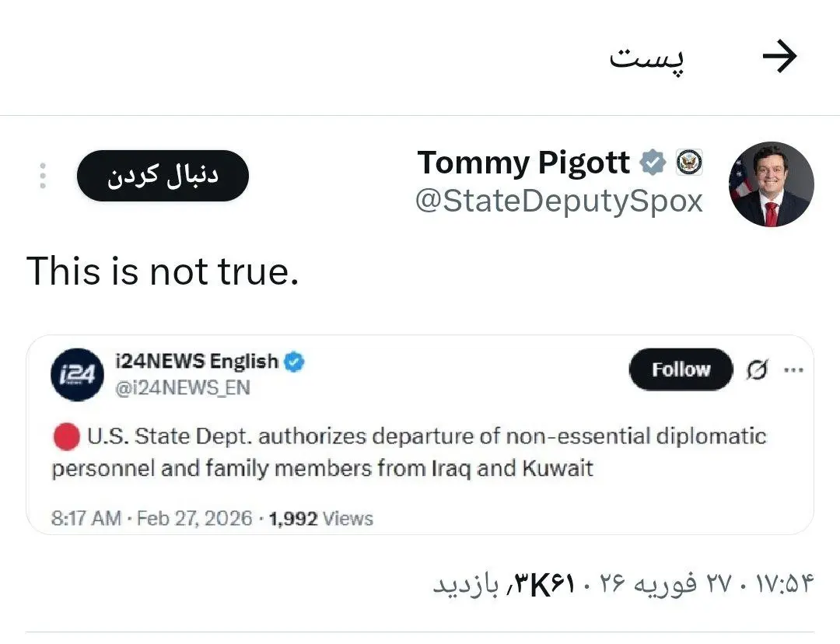Image resolution: width=840 pixels, height=644 pixels.
Task: Open the three-dot menu beside the دنبال کردن button
Action: (43, 176)
